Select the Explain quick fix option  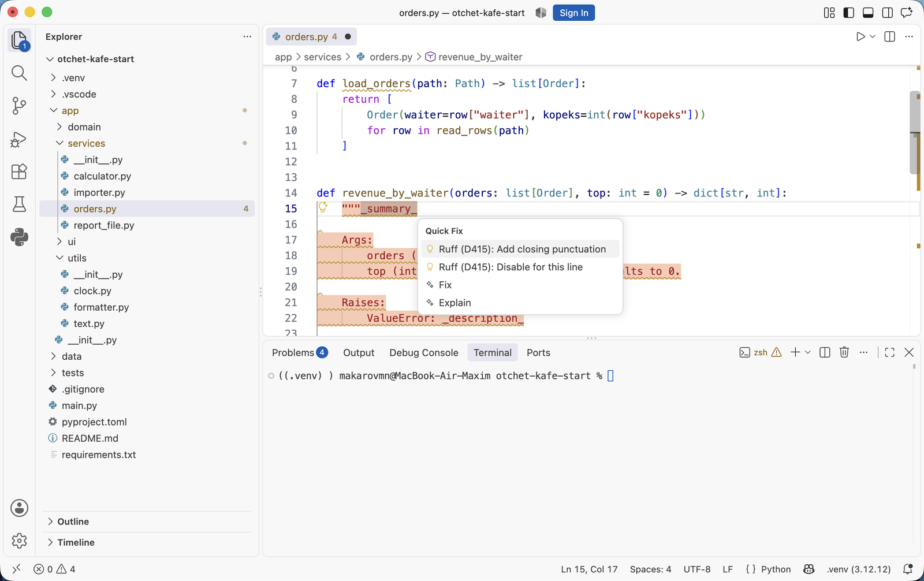tap(520, 303)
